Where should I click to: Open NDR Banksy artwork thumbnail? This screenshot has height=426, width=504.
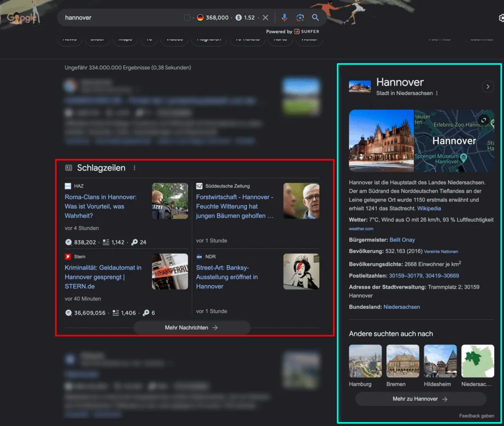301,272
